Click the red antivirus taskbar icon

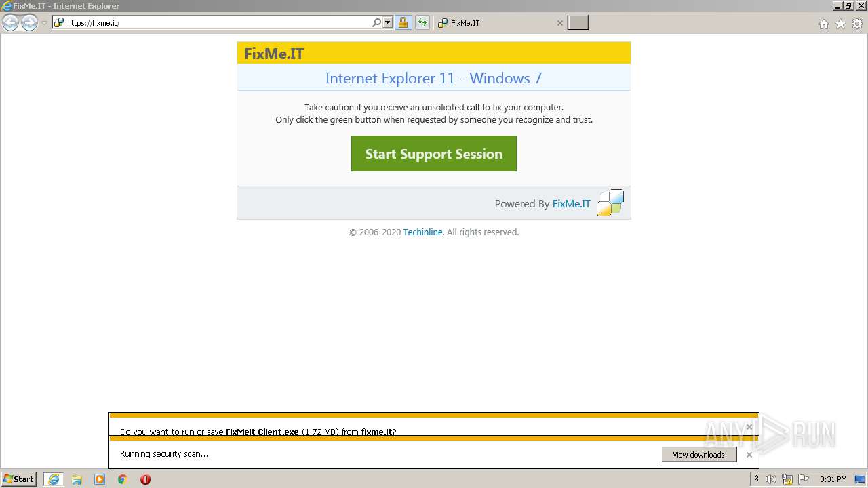(x=145, y=479)
